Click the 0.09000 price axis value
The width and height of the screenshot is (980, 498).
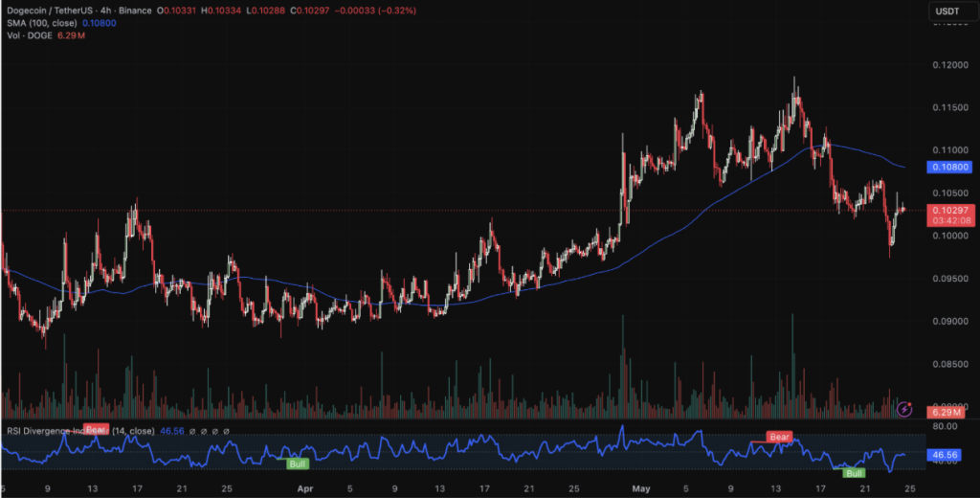tap(950, 321)
